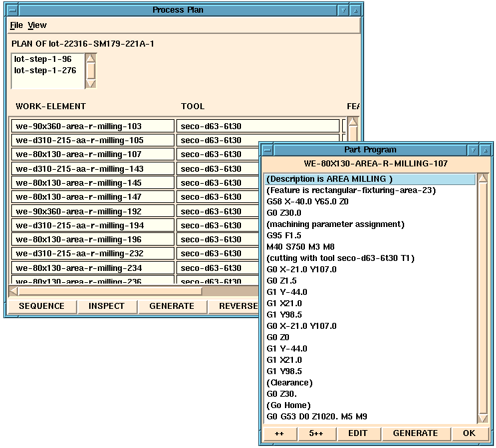Click left arrow of work-element horizontal scrollbar
Image resolution: width=496 pixels, height=448 pixels.
[13, 291]
